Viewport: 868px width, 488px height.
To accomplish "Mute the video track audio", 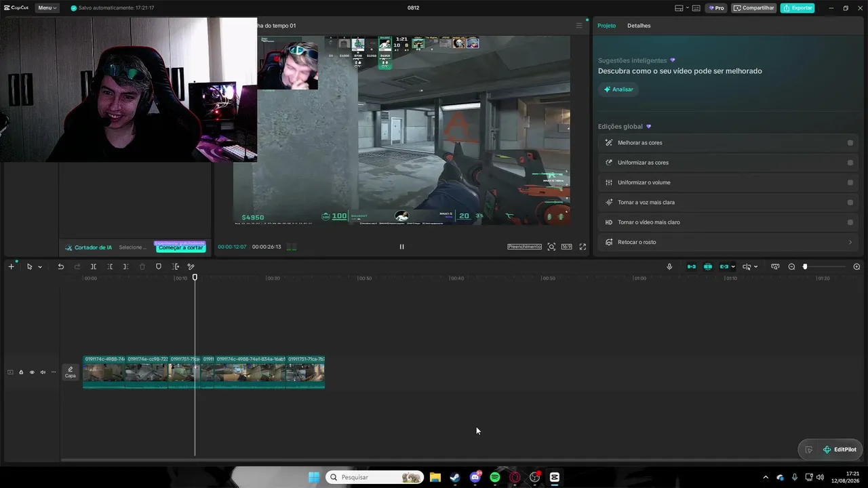I will pos(43,372).
